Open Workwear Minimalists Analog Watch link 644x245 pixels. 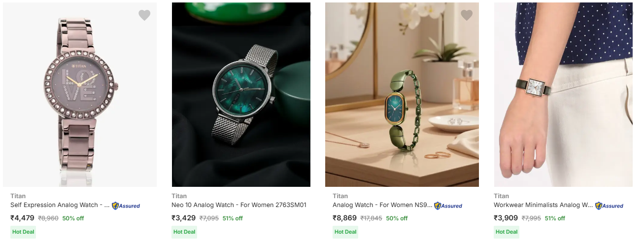[543, 205]
